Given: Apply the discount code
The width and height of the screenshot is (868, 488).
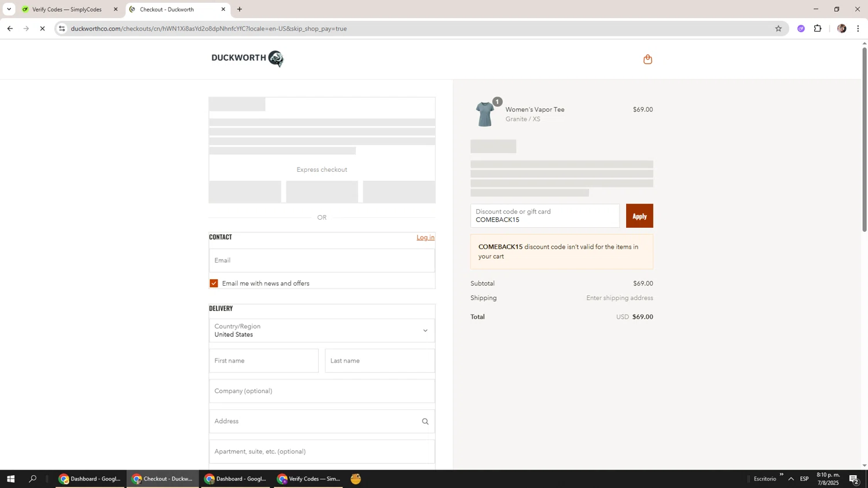Looking at the screenshot, I should (x=639, y=216).
